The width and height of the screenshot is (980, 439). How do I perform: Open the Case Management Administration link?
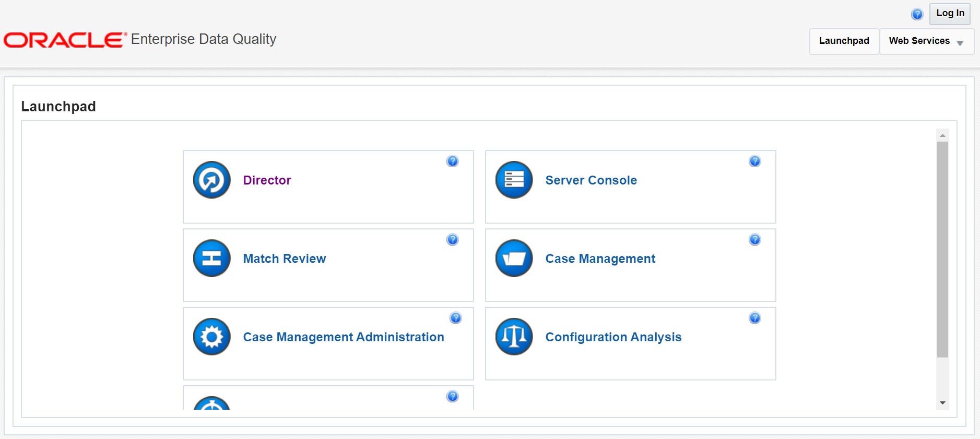pos(344,337)
